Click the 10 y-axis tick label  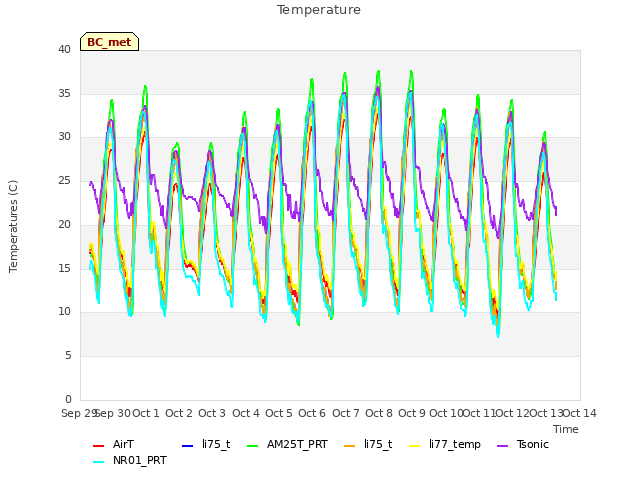coord(64,312)
